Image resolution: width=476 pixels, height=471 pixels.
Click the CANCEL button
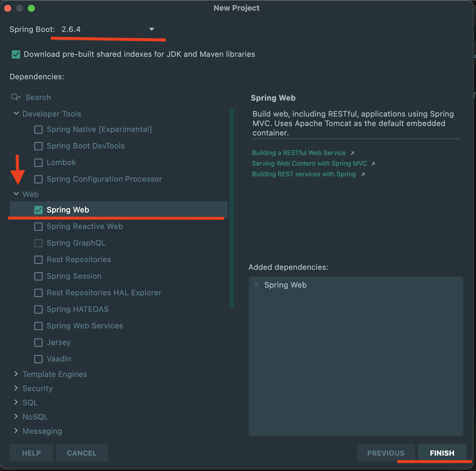(x=82, y=453)
